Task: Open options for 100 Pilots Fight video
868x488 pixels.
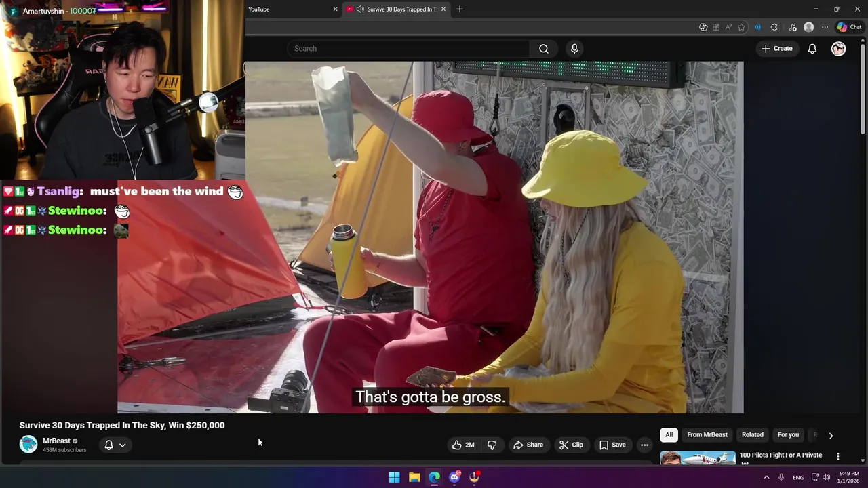Action: tap(837, 457)
